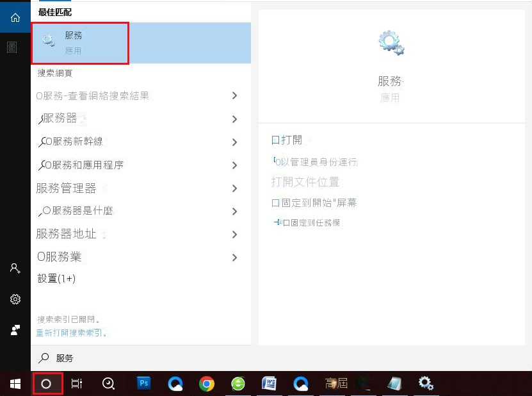The height and width of the screenshot is (396, 532).
Task: Expand the 服務器地址 suggestion arrow
Action: click(234, 235)
